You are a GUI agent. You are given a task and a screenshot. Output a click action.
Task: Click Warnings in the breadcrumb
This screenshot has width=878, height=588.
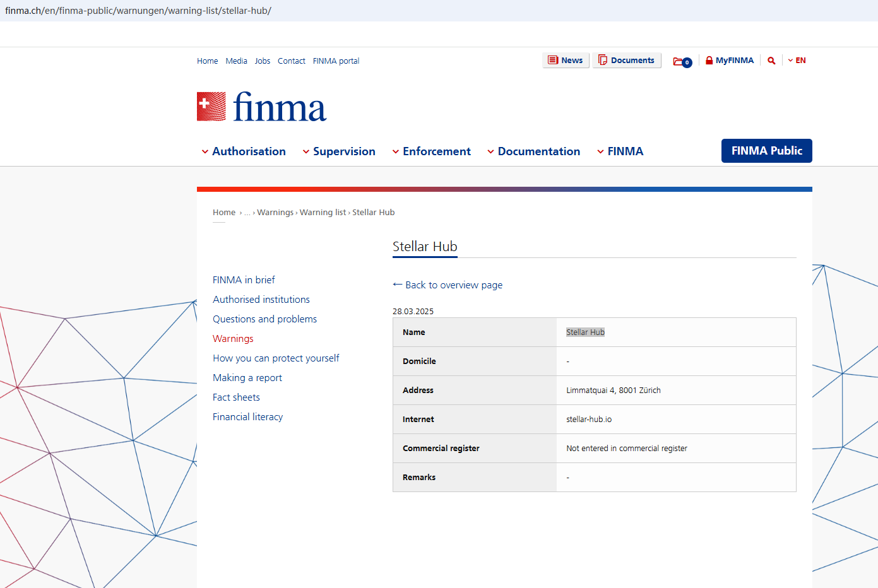(x=275, y=213)
